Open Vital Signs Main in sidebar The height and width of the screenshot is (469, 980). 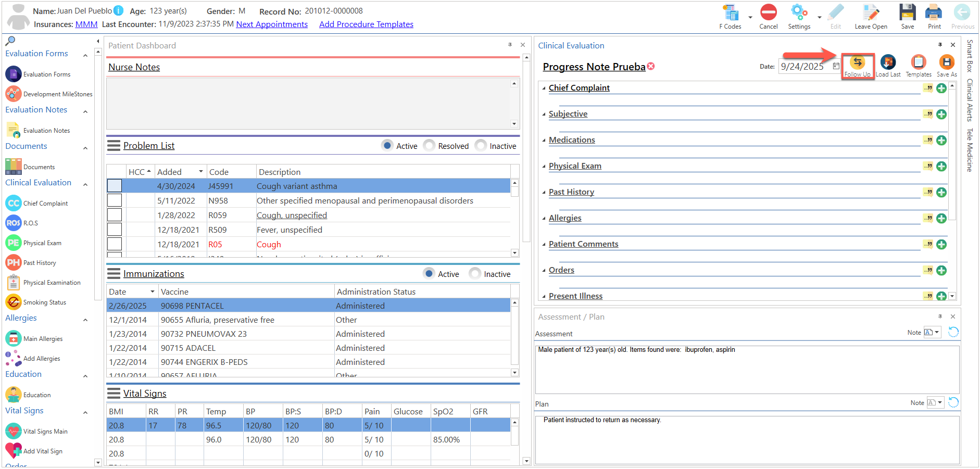click(36, 432)
